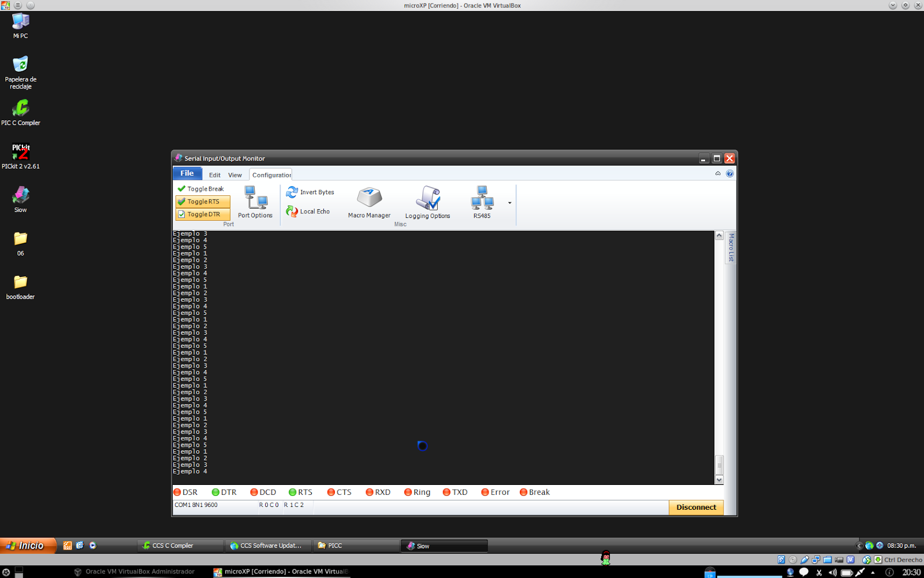Click the scrollbar up arrow in terminal
Screen dimensions: 924x578
click(x=719, y=236)
